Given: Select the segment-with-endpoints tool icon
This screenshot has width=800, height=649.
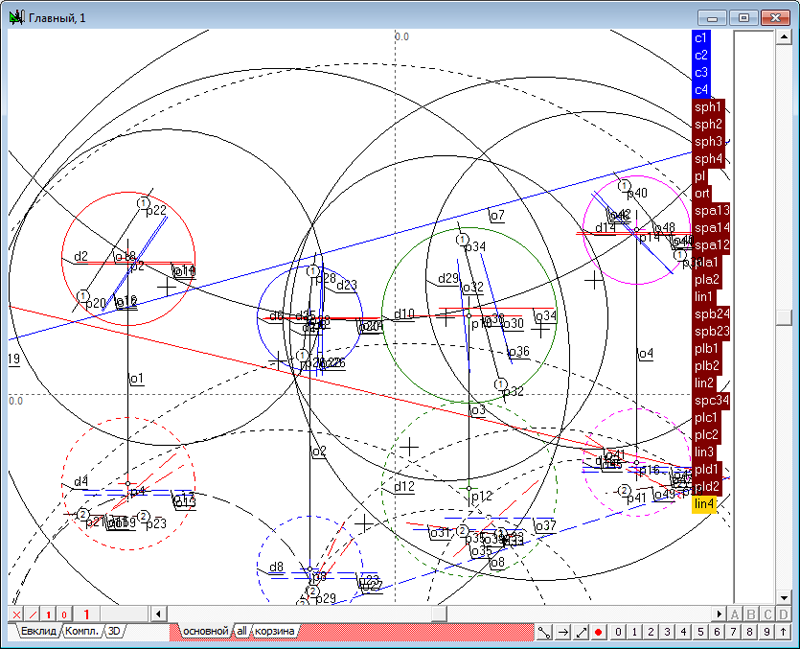Looking at the screenshot, I should tap(544, 632).
